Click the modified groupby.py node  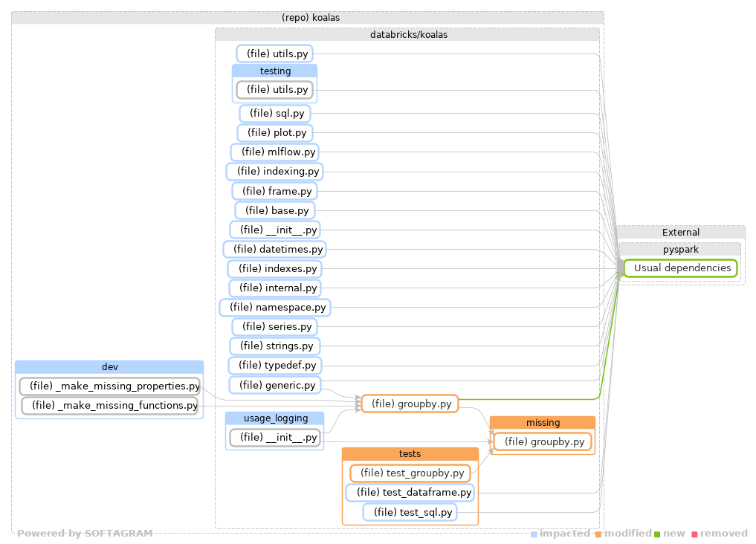410,404
